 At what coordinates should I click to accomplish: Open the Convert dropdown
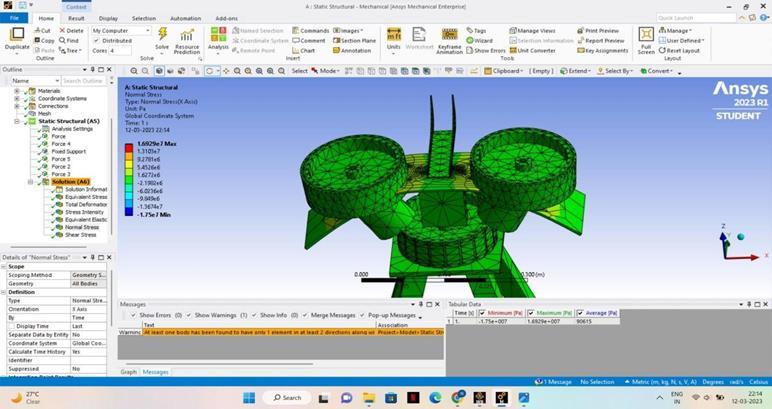point(658,71)
